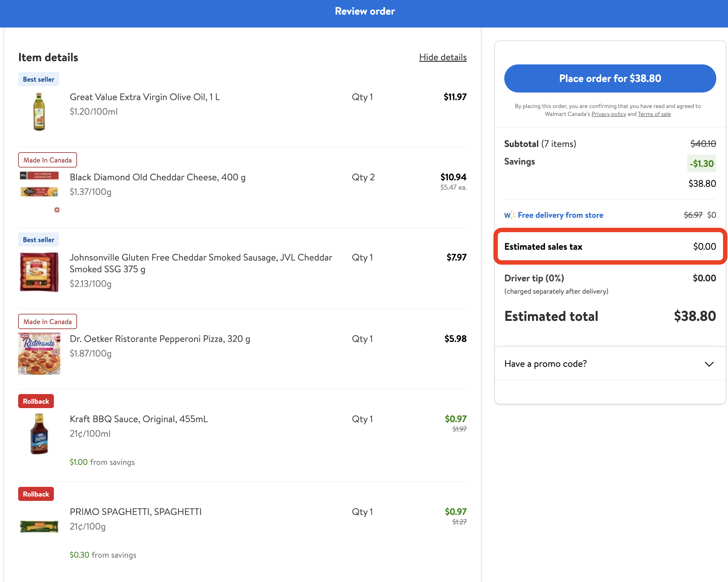Click the $5.98 pizza price
The width and height of the screenshot is (728, 582).
455,339
